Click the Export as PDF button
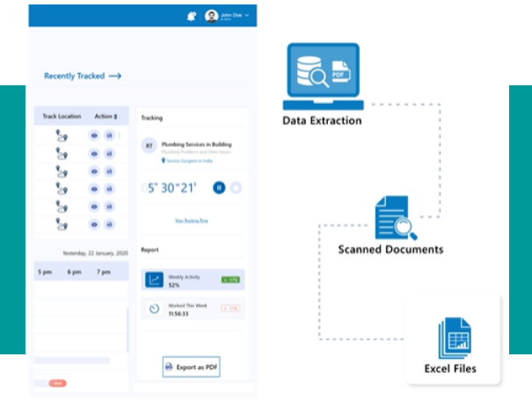 coord(192,367)
